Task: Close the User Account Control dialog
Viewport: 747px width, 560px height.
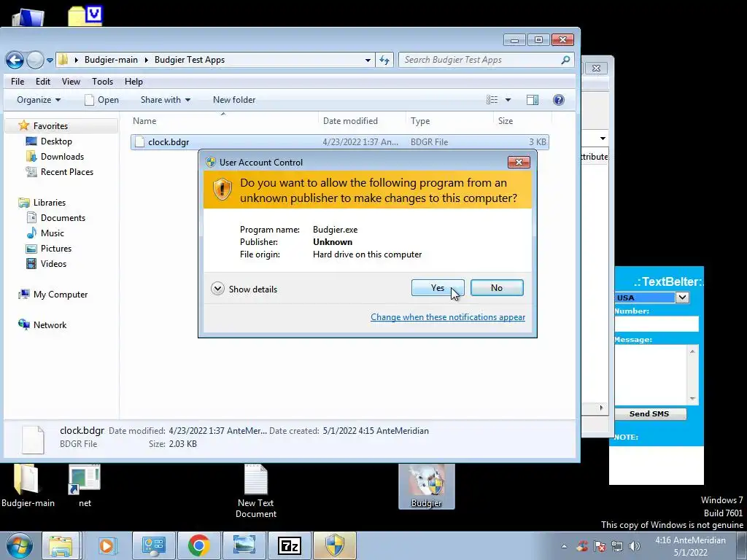Action: click(x=519, y=163)
